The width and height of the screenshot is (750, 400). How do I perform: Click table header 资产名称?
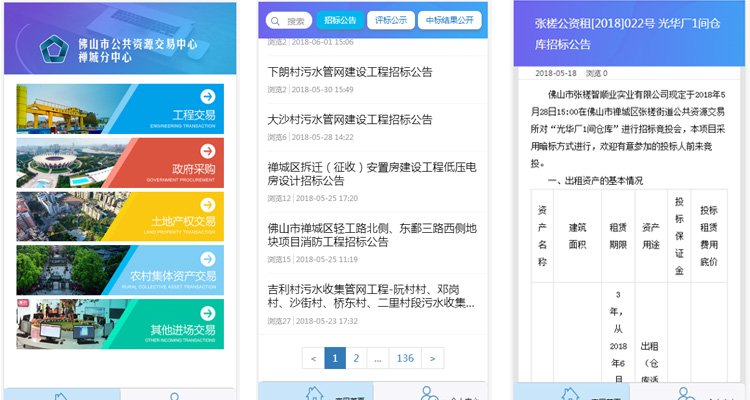point(542,236)
